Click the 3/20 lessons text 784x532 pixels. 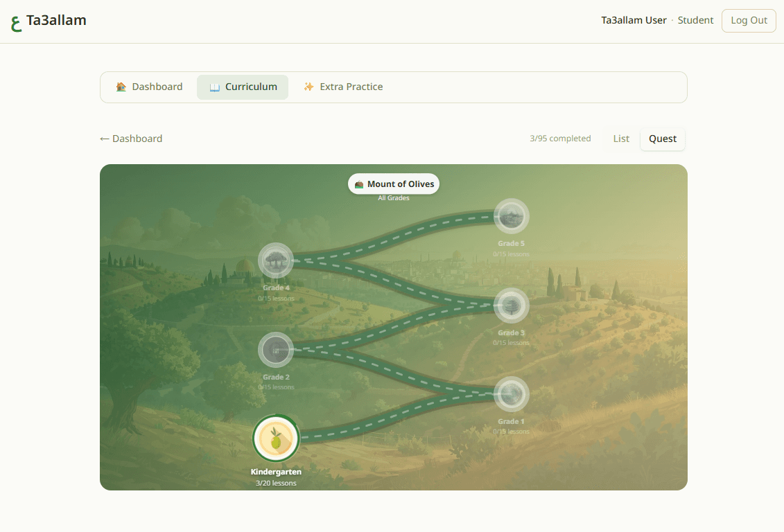click(276, 483)
